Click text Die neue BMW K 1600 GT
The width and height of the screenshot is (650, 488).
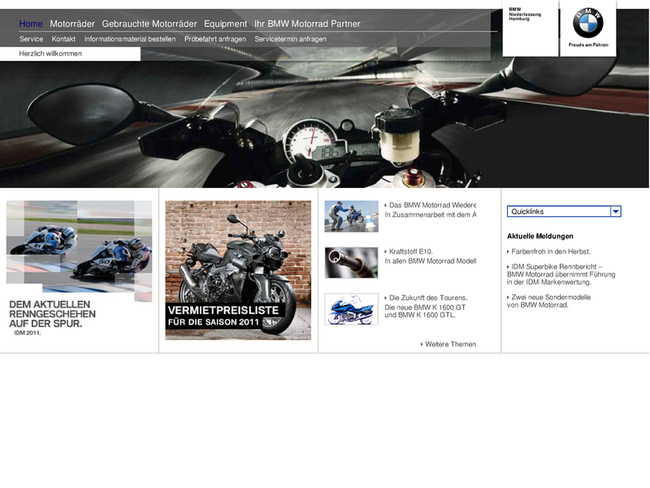point(425,308)
